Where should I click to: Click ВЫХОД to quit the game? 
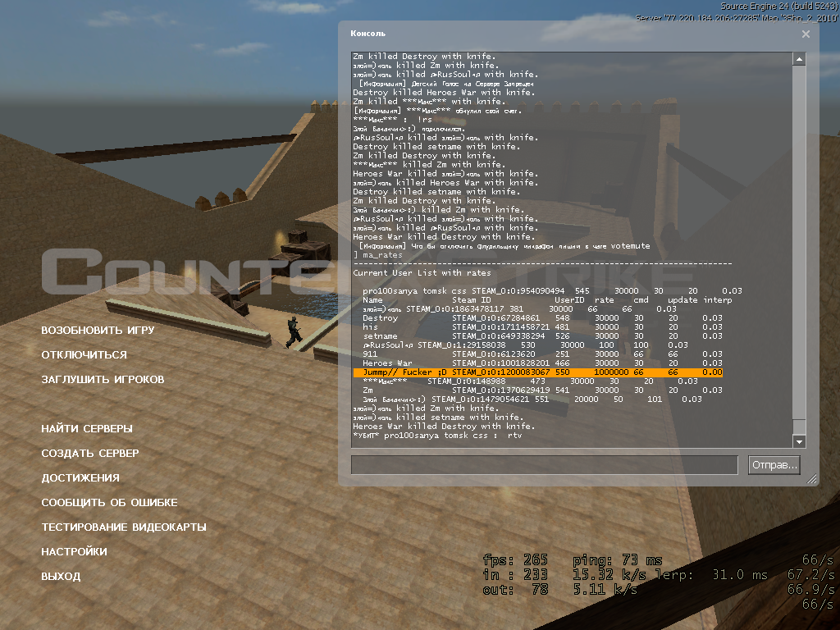(x=61, y=577)
